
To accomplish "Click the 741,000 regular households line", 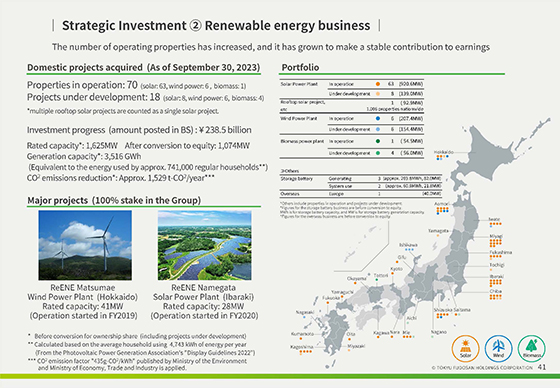I will click(x=148, y=167).
